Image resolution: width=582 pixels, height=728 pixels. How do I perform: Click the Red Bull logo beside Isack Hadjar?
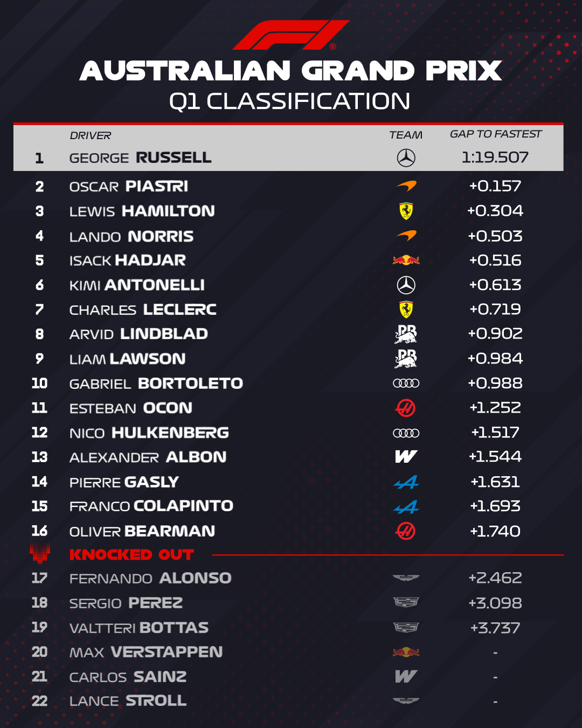click(x=406, y=260)
